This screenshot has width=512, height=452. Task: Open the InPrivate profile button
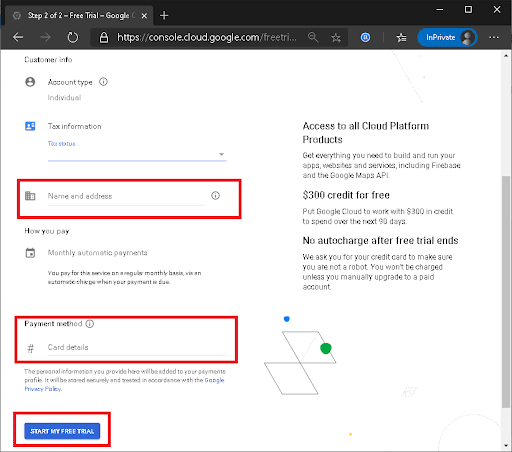pyautogui.click(x=447, y=37)
